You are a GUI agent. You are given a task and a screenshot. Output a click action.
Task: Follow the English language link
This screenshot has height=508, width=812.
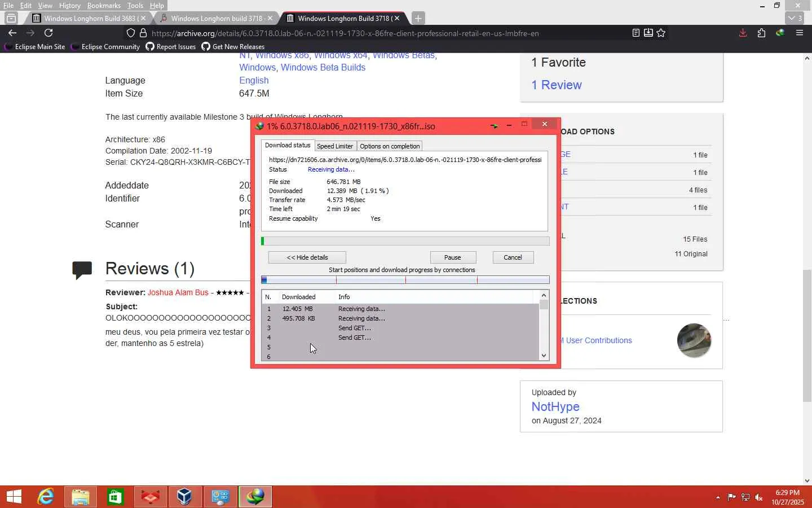point(254,81)
